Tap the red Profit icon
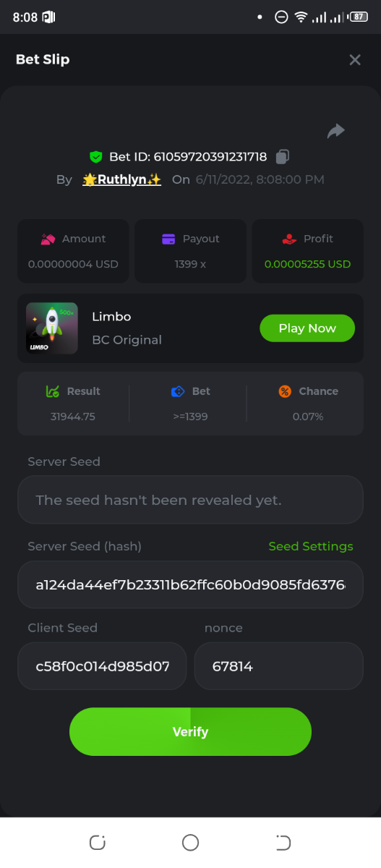The width and height of the screenshot is (381, 868). 289,239
